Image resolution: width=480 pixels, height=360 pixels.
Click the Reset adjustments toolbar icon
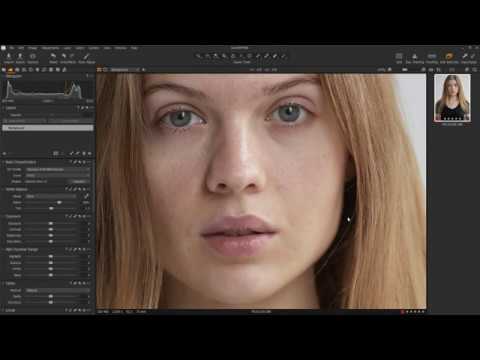point(53,56)
